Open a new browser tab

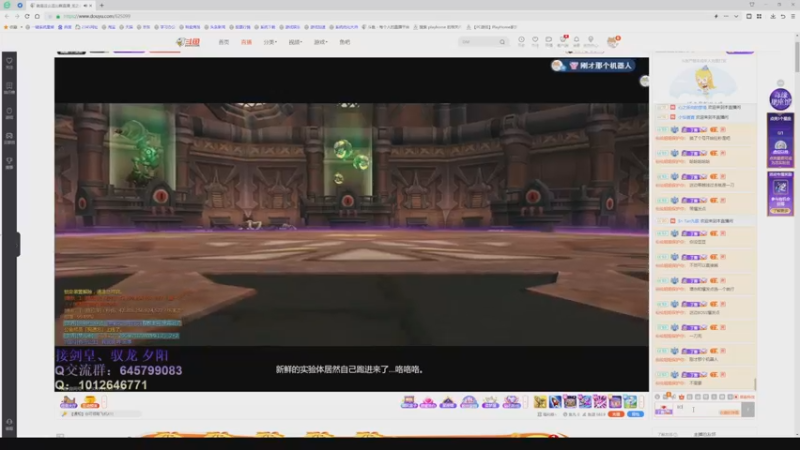pyautogui.click(x=102, y=5)
